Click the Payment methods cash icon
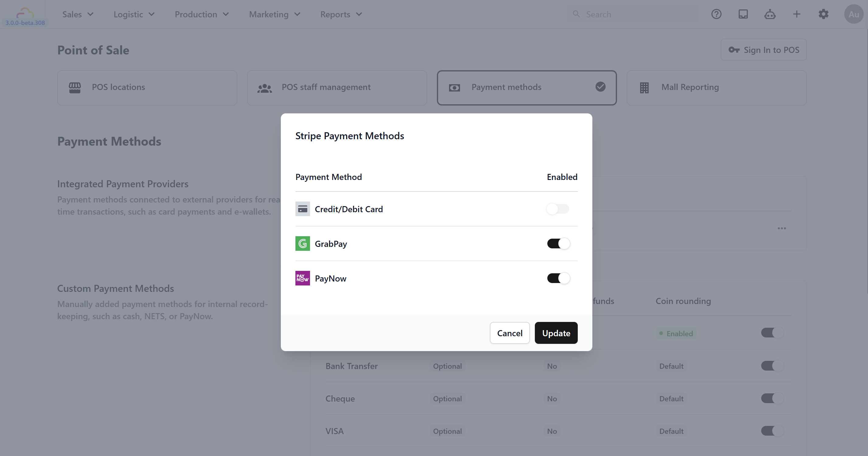Image resolution: width=868 pixels, height=456 pixels. 454,88
